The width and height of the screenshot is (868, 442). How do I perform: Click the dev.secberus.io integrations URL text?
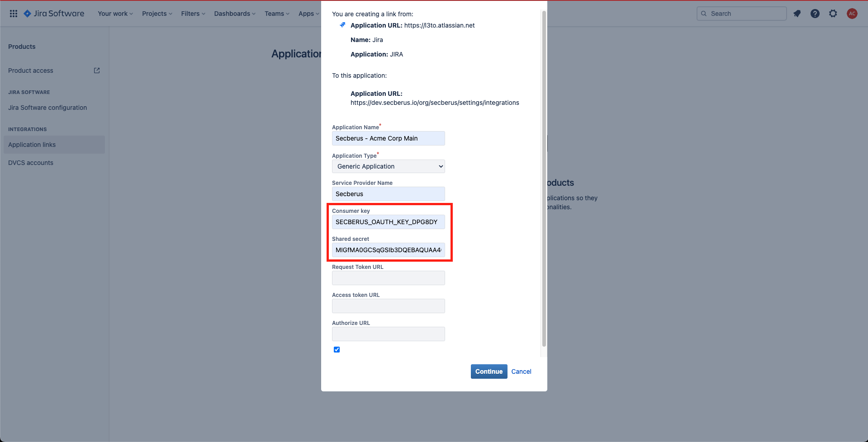[435, 103]
